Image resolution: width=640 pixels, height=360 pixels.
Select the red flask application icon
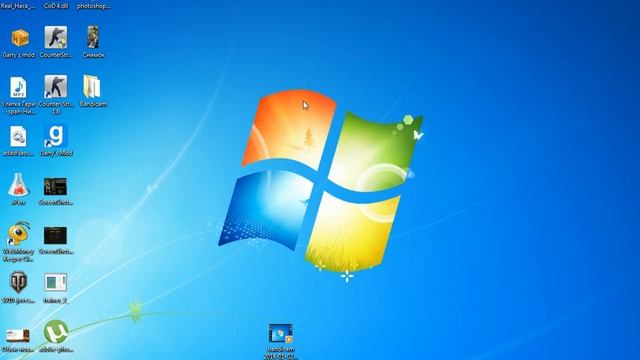[x=18, y=184]
